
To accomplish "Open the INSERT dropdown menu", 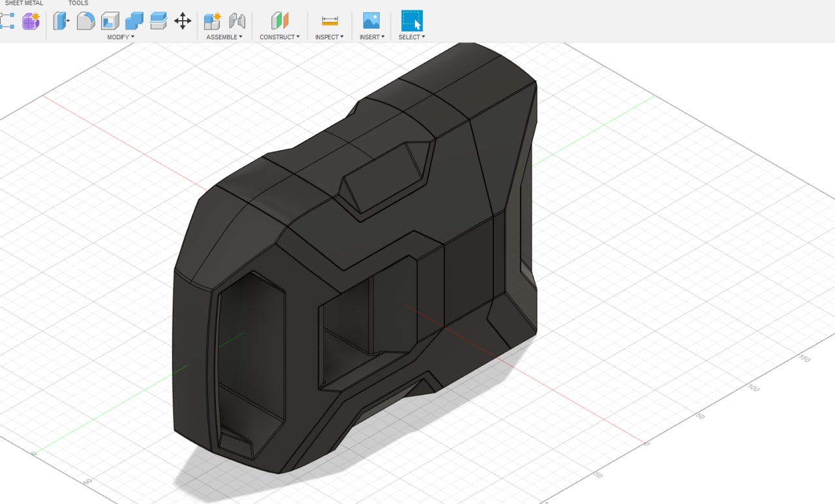I will coord(372,37).
